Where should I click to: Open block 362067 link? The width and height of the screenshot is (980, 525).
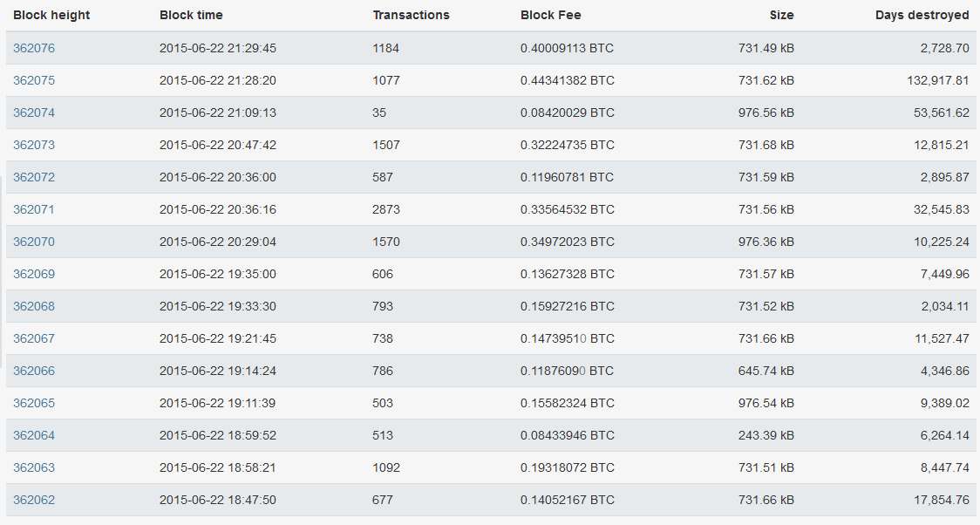pos(34,338)
